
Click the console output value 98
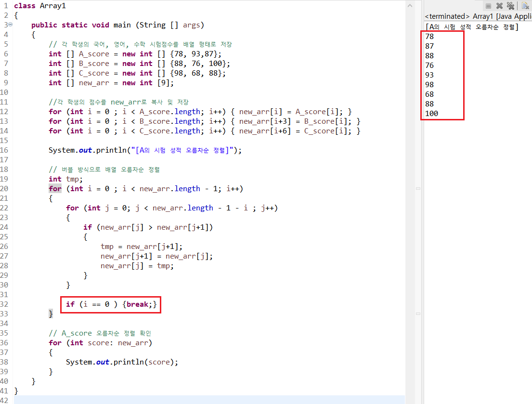click(x=429, y=84)
